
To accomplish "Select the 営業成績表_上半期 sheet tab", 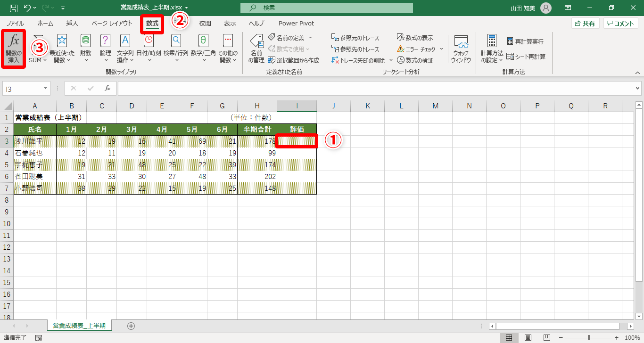I will 79,326.
